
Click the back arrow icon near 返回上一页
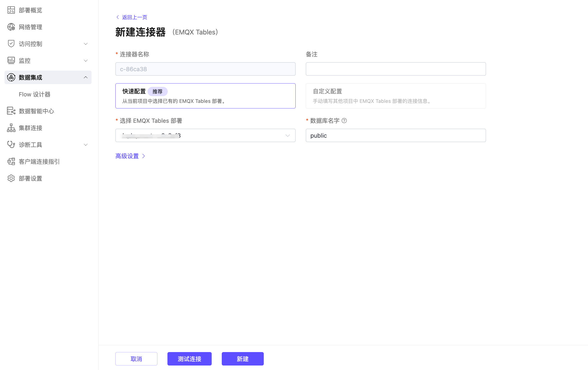tap(118, 17)
